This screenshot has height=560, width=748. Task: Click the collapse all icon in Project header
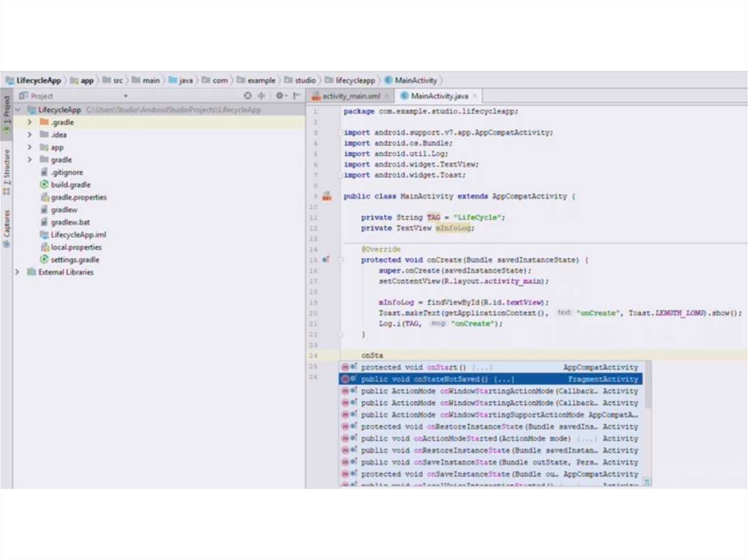(x=262, y=96)
